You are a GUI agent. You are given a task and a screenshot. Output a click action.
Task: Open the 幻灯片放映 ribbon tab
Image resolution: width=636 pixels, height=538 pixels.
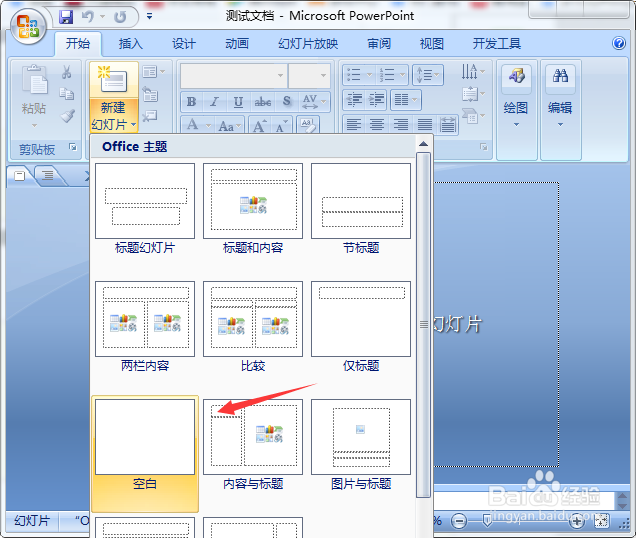point(308,43)
